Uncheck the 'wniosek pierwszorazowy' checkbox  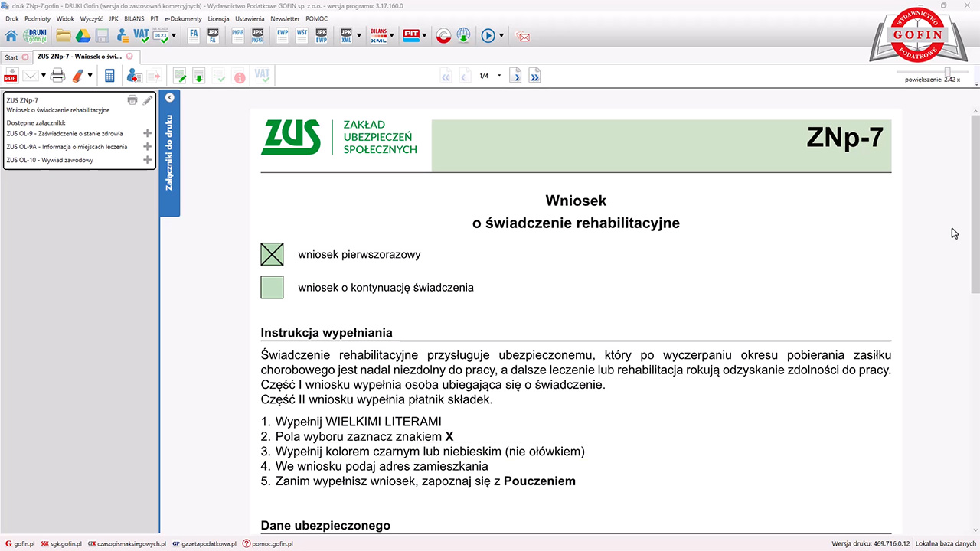(x=272, y=254)
